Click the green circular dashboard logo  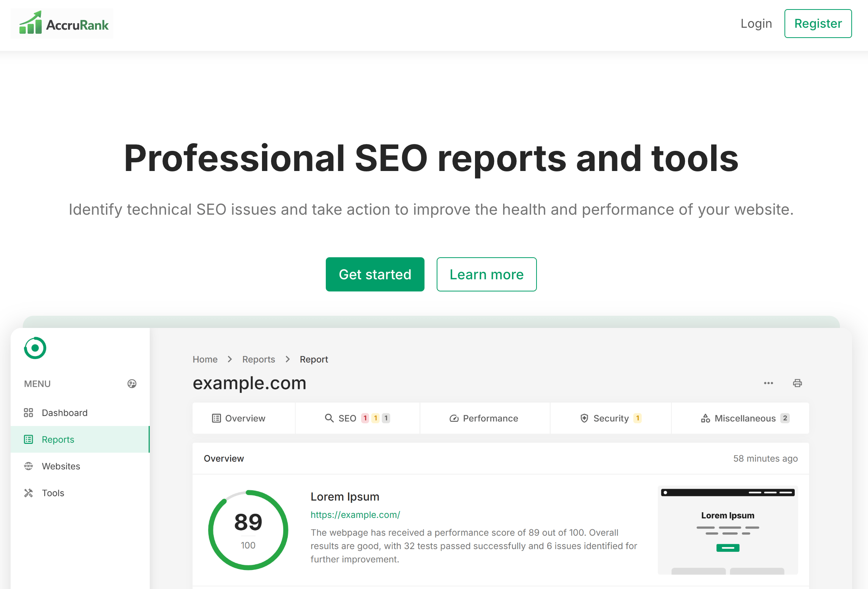click(x=35, y=348)
